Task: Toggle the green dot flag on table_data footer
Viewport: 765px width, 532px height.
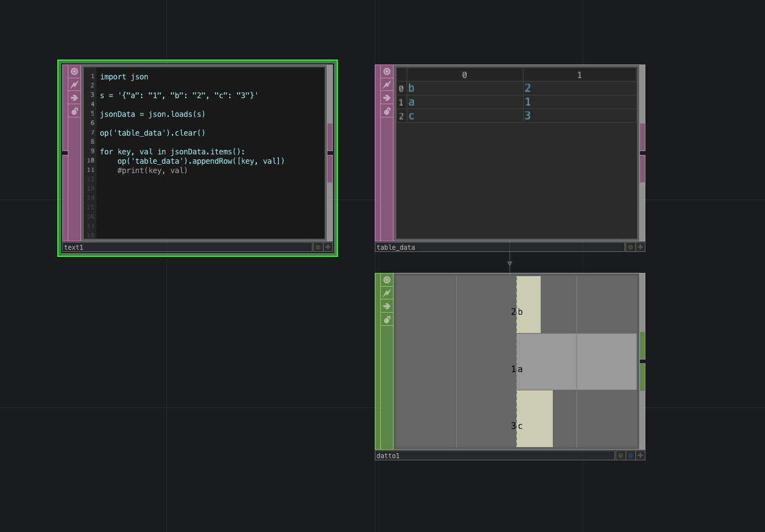Action: pos(629,247)
